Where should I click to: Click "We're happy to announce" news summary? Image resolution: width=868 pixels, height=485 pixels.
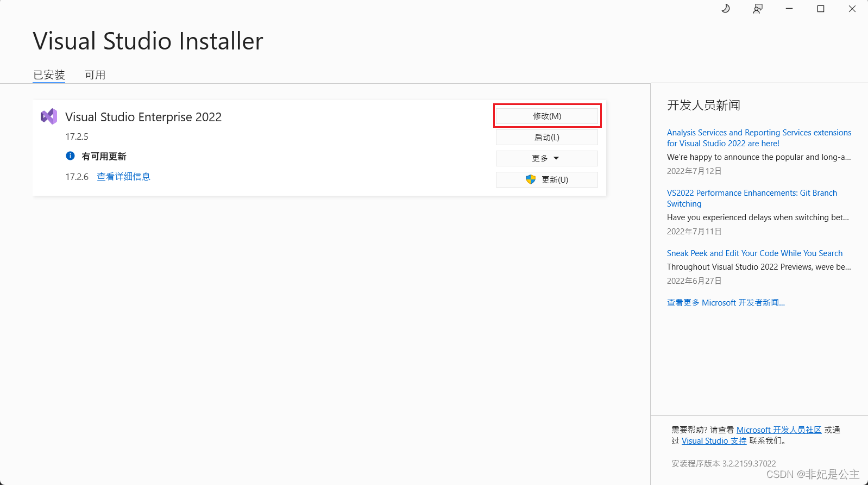coord(759,157)
